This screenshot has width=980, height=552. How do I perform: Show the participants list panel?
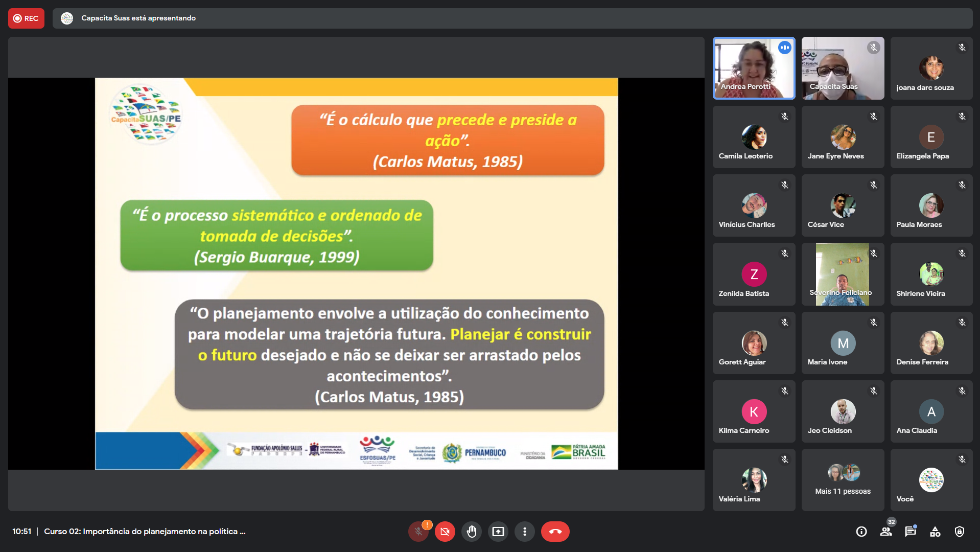tap(886, 532)
